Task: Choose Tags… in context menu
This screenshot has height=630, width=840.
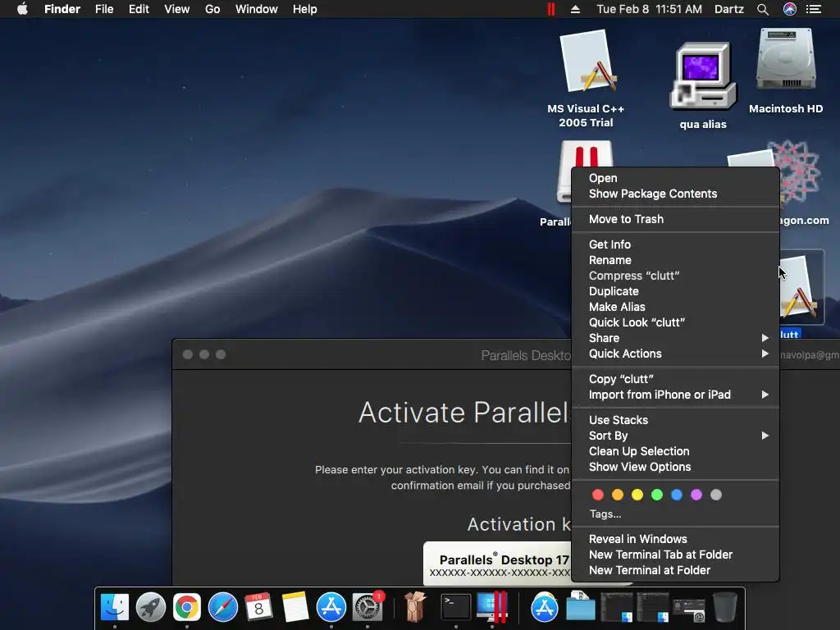Action: [x=676, y=514]
